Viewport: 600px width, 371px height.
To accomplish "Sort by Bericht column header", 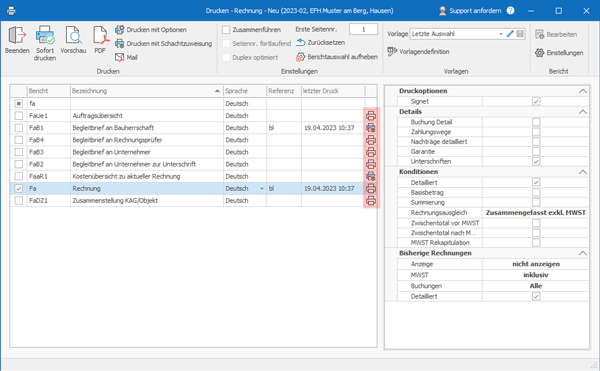I will [49, 91].
